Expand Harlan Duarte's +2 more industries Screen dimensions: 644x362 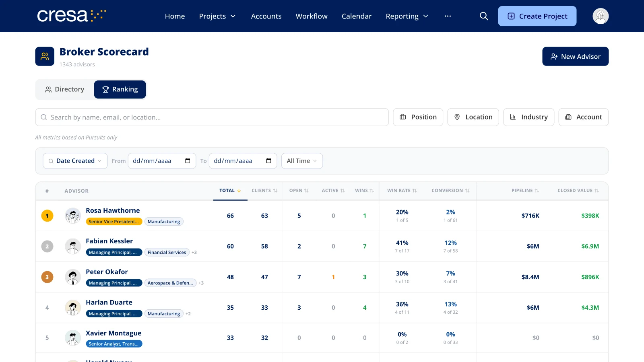coord(188,314)
